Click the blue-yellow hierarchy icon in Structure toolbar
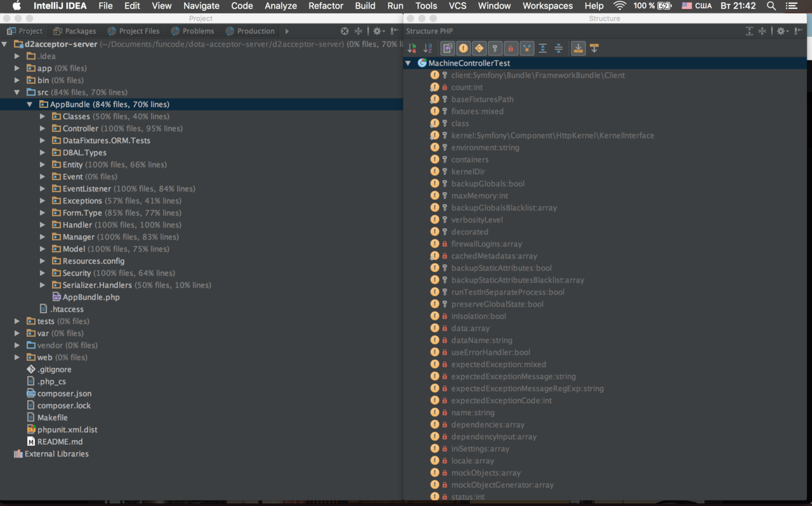812x506 pixels. click(527, 48)
